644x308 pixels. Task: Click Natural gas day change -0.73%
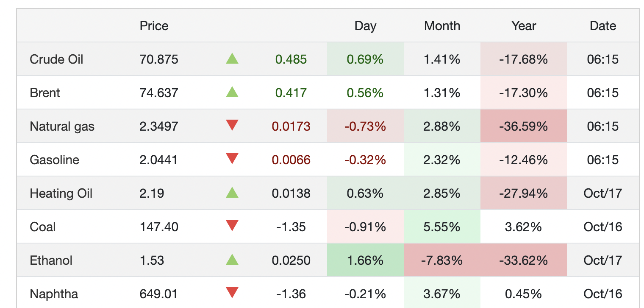[365, 126]
